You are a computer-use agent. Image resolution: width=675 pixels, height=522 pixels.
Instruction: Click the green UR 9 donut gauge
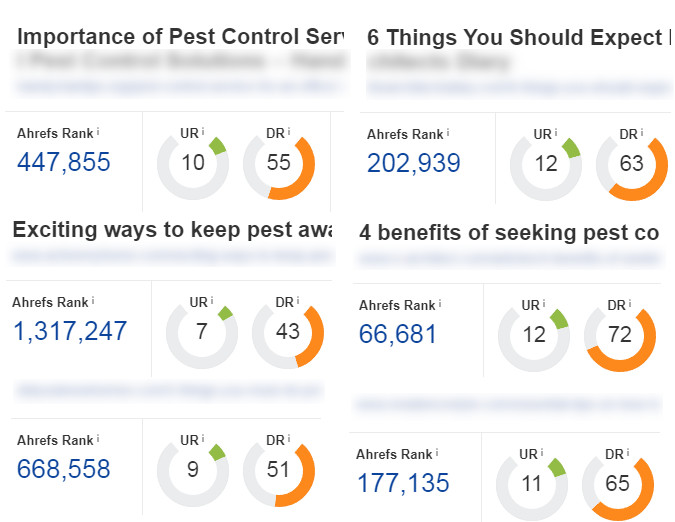(193, 469)
